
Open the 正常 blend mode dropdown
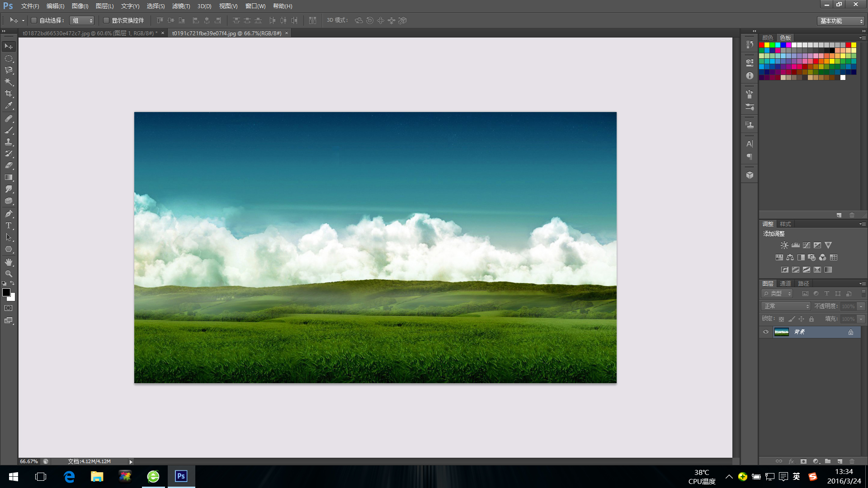point(786,306)
